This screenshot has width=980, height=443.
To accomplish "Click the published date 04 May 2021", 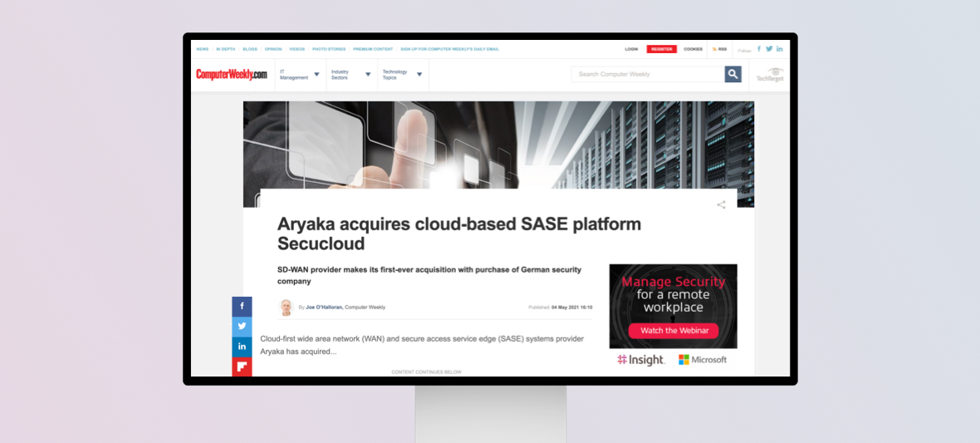I will click(x=572, y=308).
